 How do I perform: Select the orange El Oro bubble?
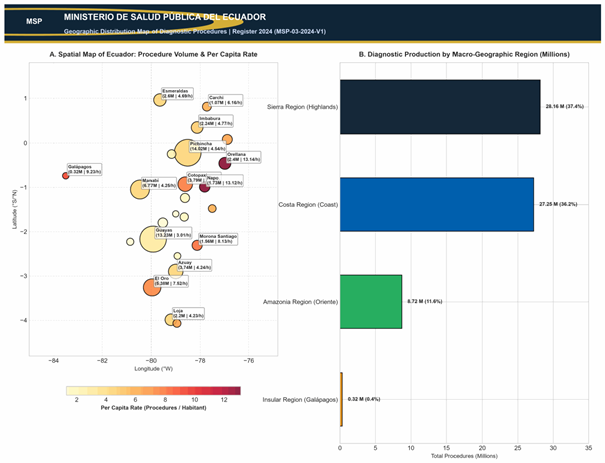tap(152, 287)
